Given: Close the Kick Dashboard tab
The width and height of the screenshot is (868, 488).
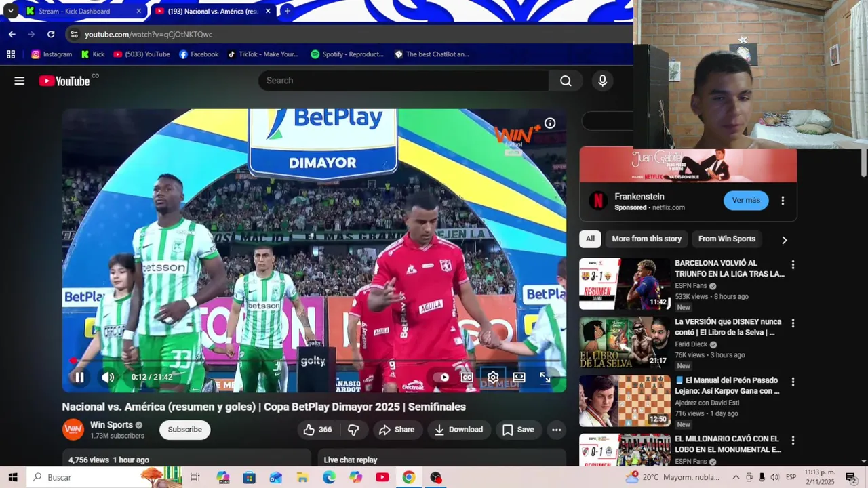Looking at the screenshot, I should tap(138, 11).
